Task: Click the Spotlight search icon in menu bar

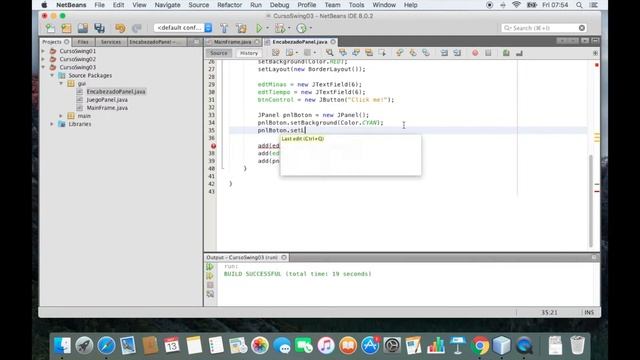Action: 579,5
